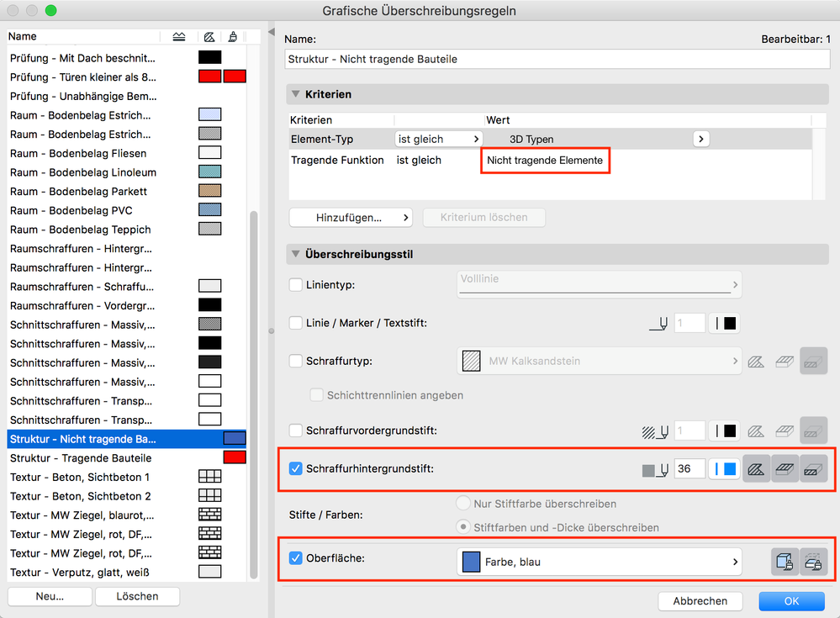Toggle cover fills icon in Schraffurtyp row
The height and width of the screenshot is (618, 840).
[x=785, y=362]
